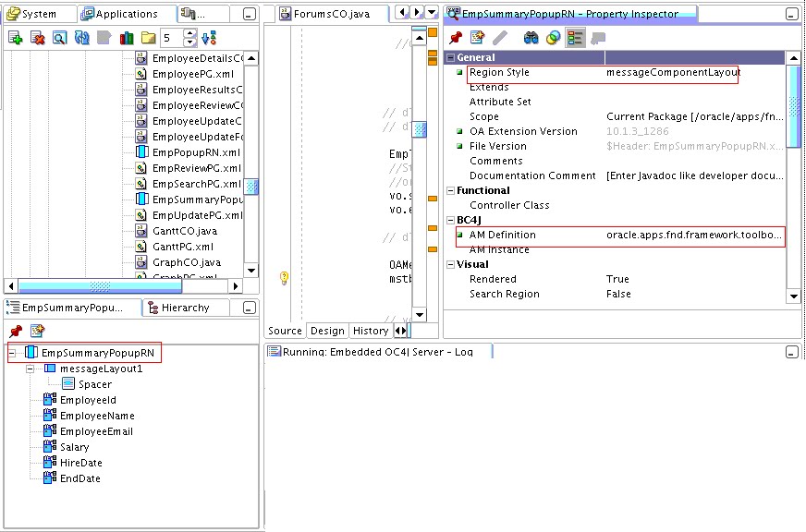Collapse the BC4J section in Property Inspector
806x532 pixels.
[450, 219]
